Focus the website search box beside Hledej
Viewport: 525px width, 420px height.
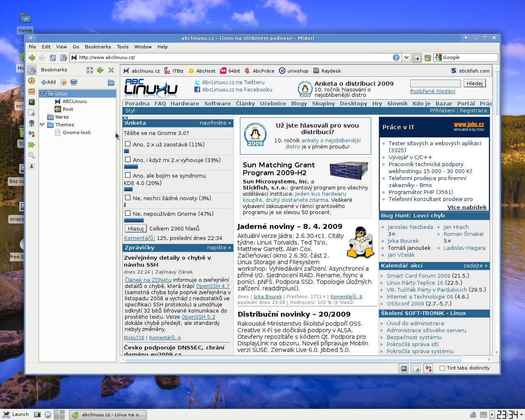[x=435, y=83]
